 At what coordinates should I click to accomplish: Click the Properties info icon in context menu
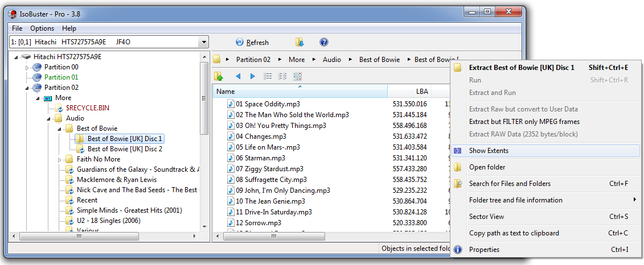tap(458, 250)
